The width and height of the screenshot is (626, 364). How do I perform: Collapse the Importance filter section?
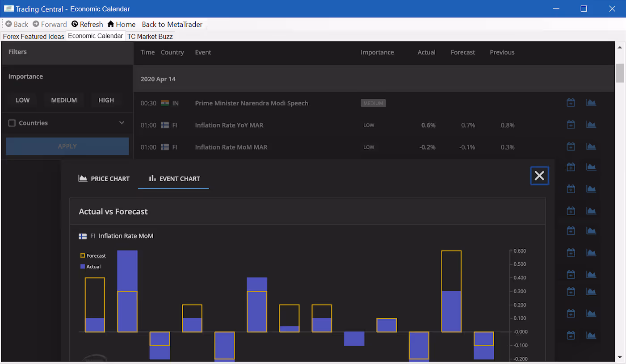(25, 76)
